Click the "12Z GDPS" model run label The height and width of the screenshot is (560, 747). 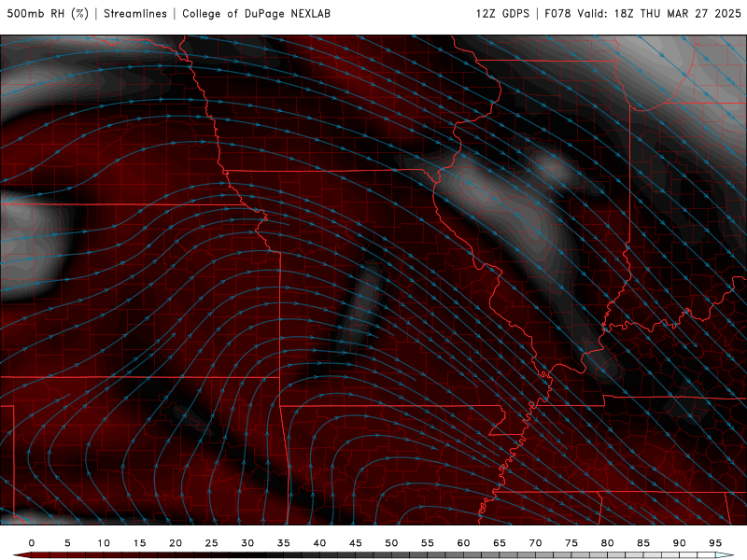click(x=502, y=14)
